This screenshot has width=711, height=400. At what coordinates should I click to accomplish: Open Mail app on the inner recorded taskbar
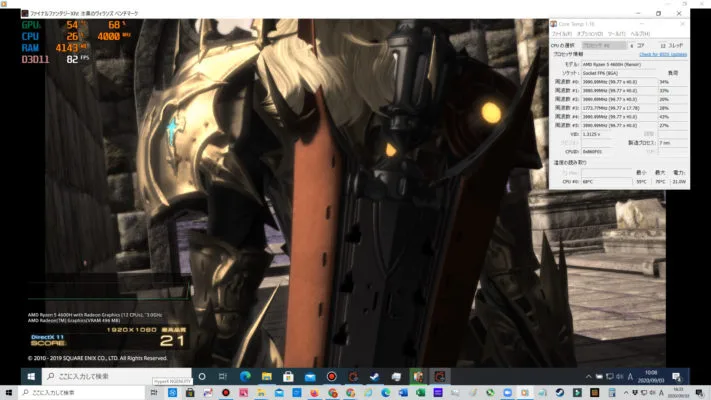[x=310, y=376]
